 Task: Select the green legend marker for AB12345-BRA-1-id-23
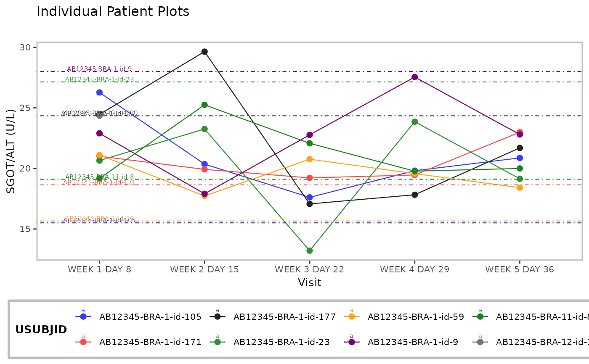coord(217,342)
